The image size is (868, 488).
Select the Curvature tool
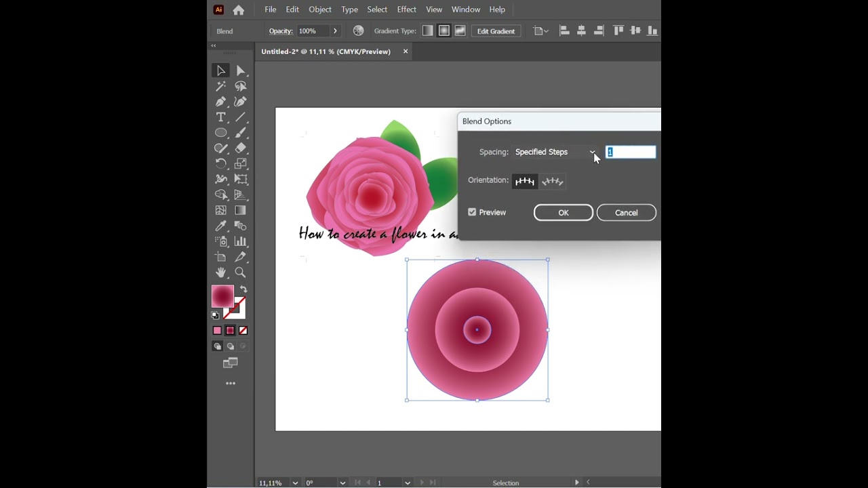click(241, 102)
